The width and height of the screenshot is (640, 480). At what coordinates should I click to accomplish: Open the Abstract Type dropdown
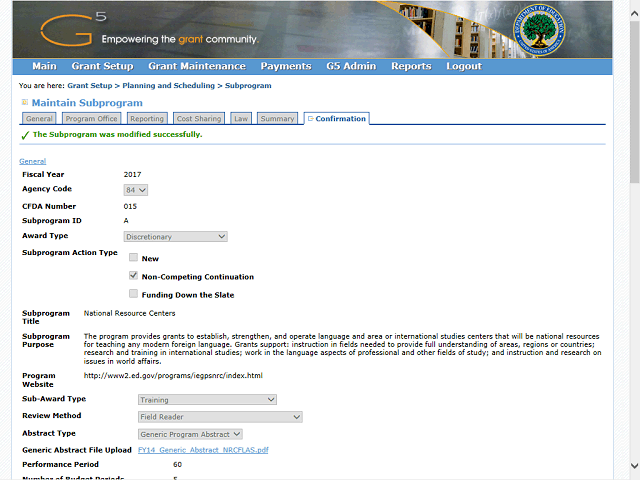190,434
